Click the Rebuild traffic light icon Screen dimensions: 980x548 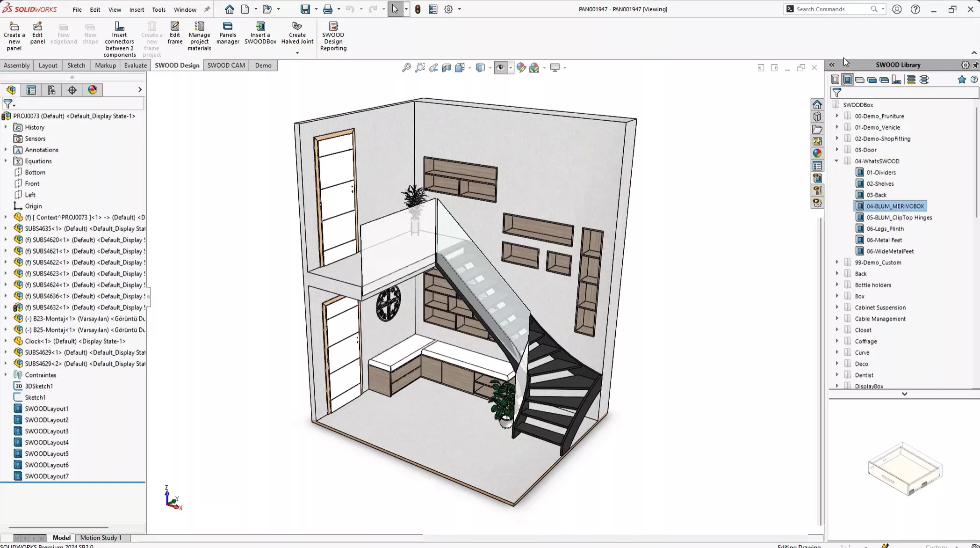418,9
